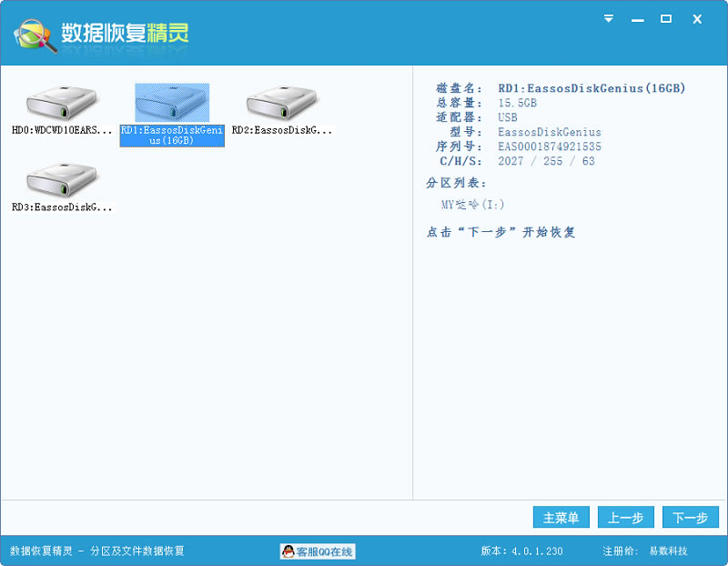Screen dimensions: 728x566
Task: Select the RD1:EassosDiskGenius (16GB) disk icon
Action: (172, 101)
